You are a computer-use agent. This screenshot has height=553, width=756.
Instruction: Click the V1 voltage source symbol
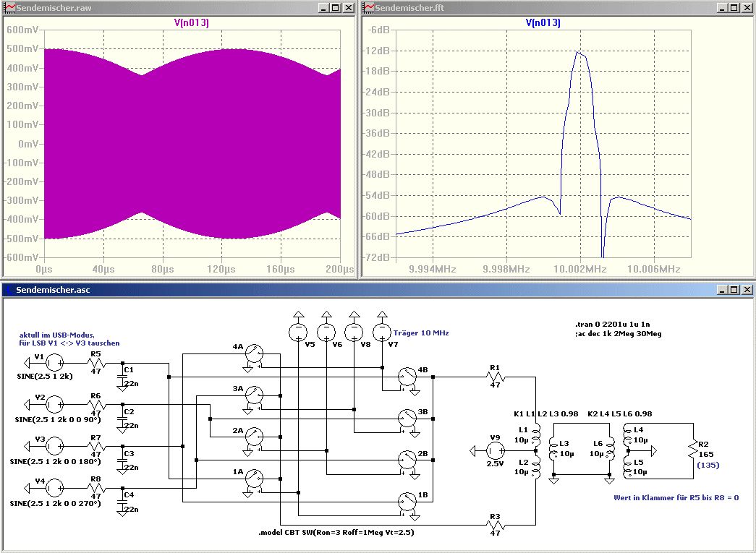[55, 364]
